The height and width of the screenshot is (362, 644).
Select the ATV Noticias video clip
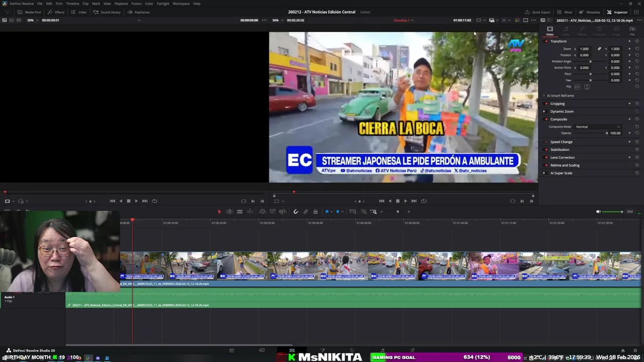point(380,269)
